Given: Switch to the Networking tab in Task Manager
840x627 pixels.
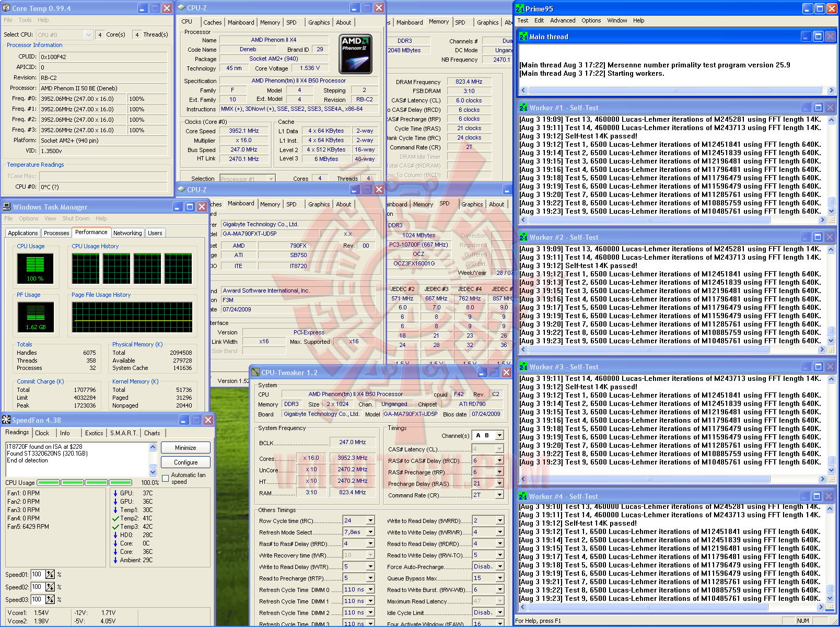Looking at the screenshot, I should click(127, 233).
